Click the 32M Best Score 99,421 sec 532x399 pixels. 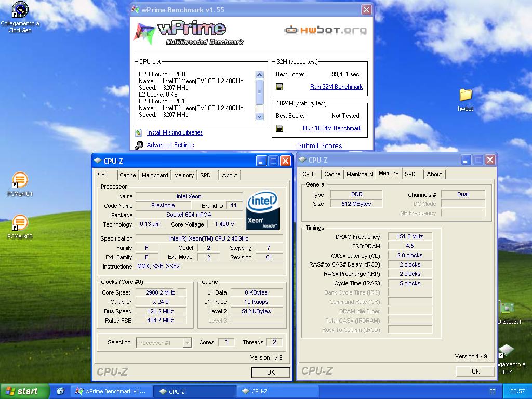345,74
